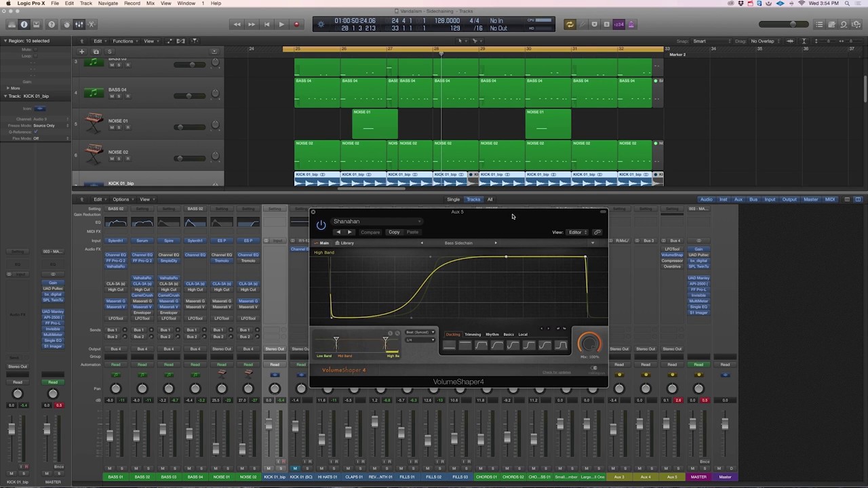Open the Tracks area Edit menu
Image resolution: width=868 pixels, height=488 pixels.
(x=98, y=41)
